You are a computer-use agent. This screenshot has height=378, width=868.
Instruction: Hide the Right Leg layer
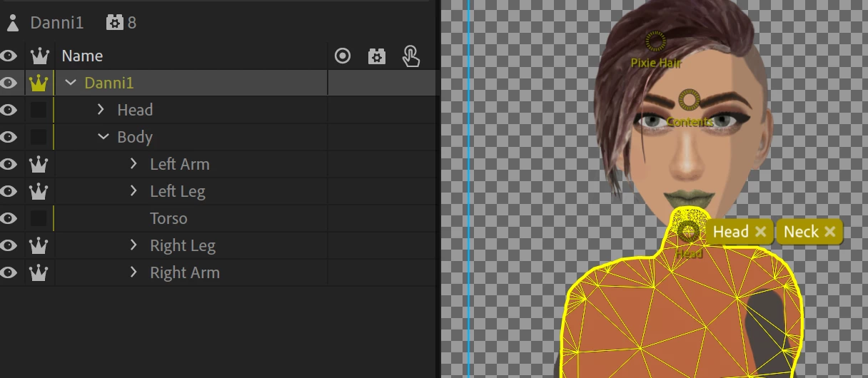(x=9, y=245)
